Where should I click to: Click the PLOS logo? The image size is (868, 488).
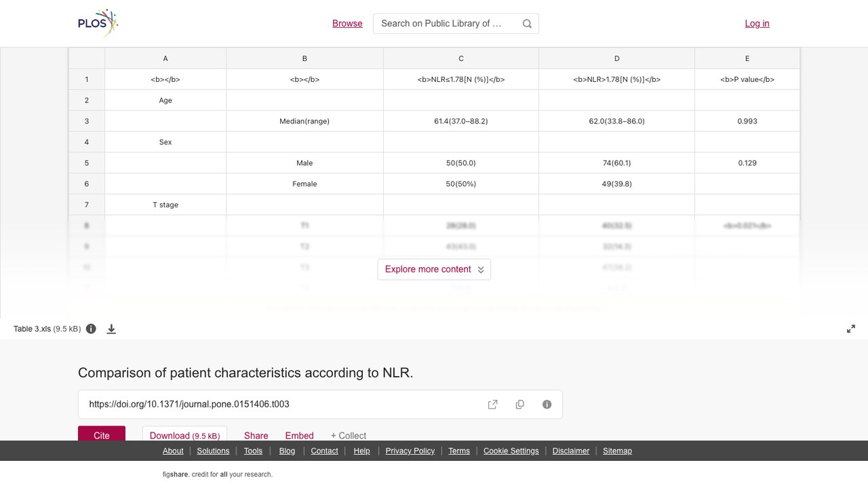point(98,23)
